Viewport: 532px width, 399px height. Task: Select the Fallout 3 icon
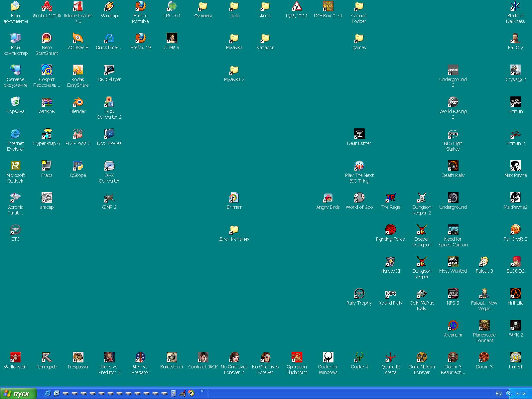(x=484, y=261)
